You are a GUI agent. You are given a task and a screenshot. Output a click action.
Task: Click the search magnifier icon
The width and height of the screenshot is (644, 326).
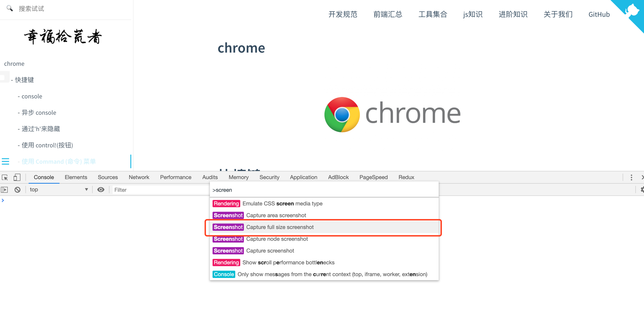click(x=10, y=9)
